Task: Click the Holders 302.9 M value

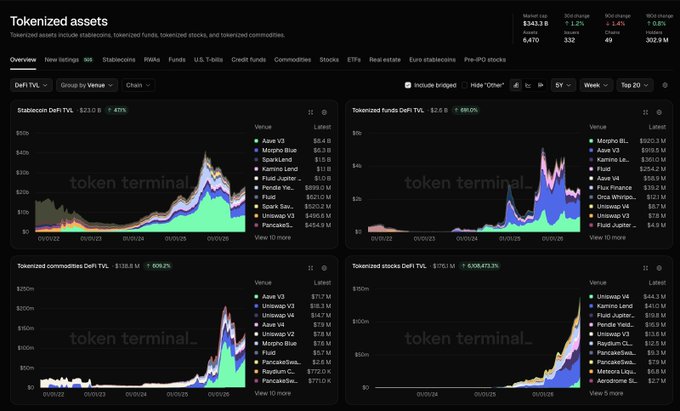Action: [657, 40]
